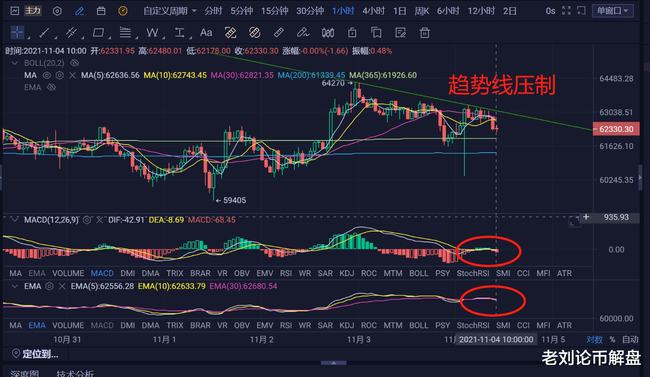The height and width of the screenshot is (377, 650).
Task: Click the orange clock alert icon
Action: tap(123, 11)
